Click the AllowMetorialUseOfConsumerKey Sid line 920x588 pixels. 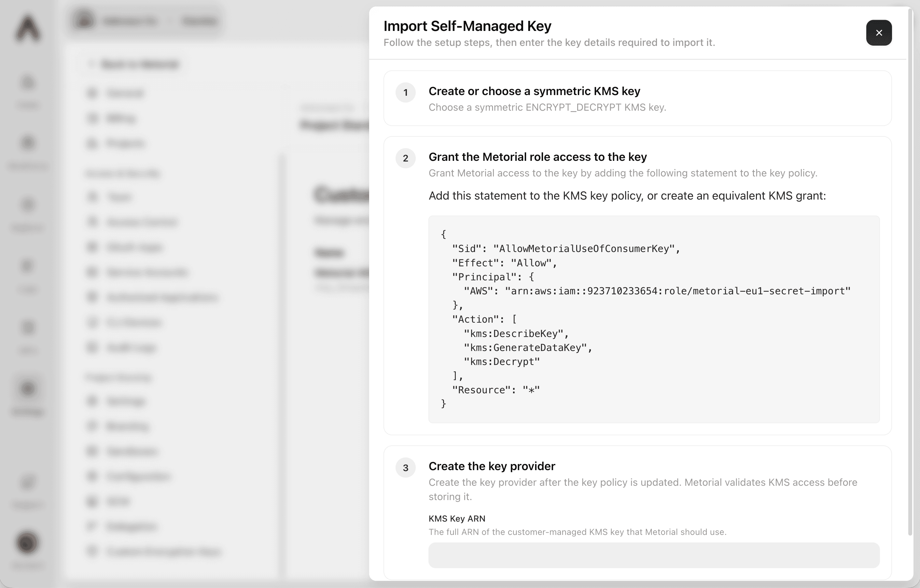(566, 249)
